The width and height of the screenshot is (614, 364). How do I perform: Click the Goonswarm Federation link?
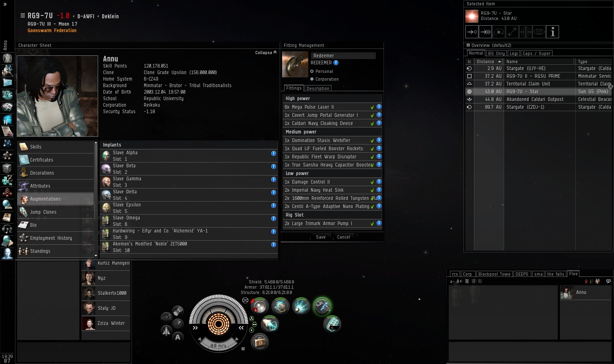click(52, 31)
